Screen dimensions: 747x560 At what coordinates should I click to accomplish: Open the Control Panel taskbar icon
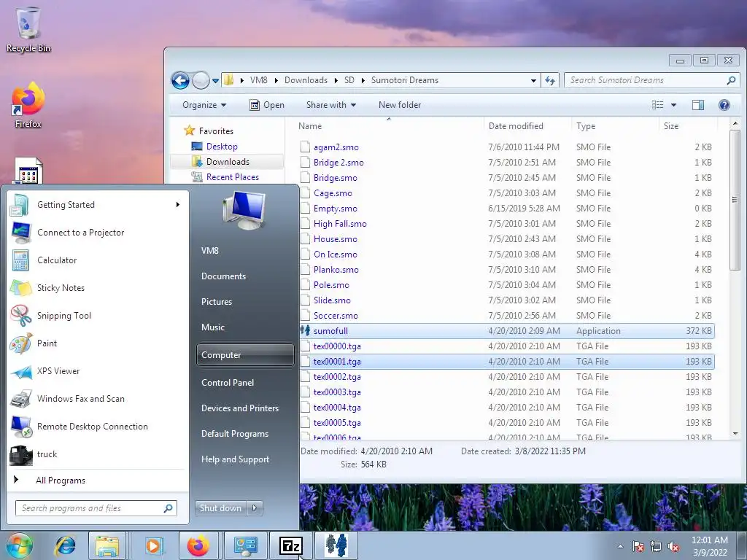pyautogui.click(x=246, y=545)
